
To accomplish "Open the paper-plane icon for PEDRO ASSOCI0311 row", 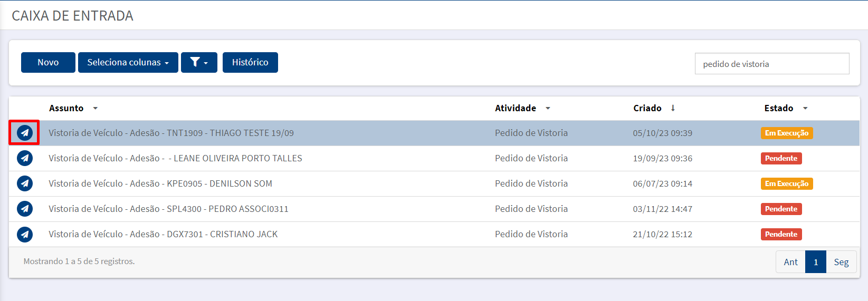I will (x=25, y=209).
